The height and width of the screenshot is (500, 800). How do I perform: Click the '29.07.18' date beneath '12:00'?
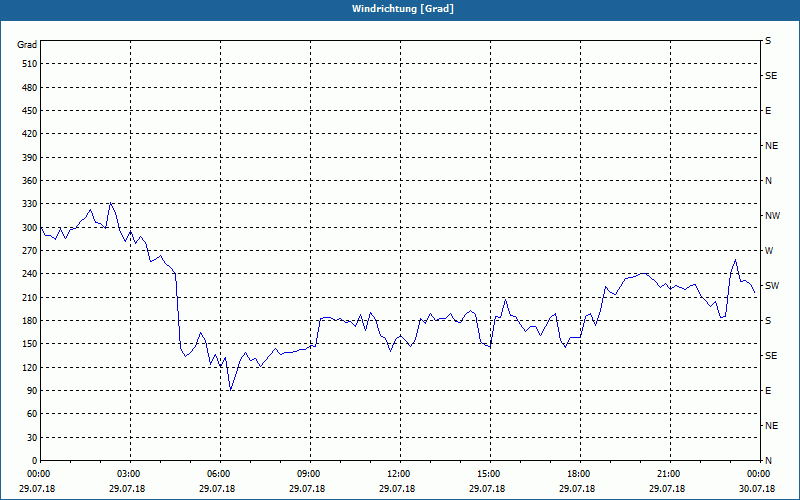pos(396,489)
